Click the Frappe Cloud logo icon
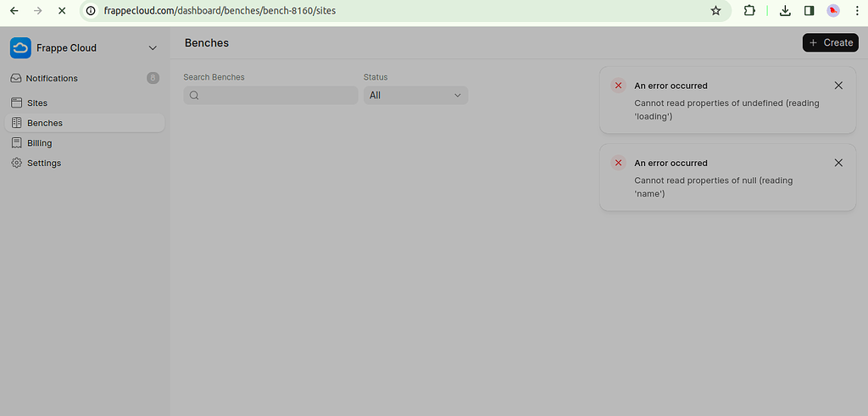This screenshot has height=416, width=868. pyautogui.click(x=20, y=48)
